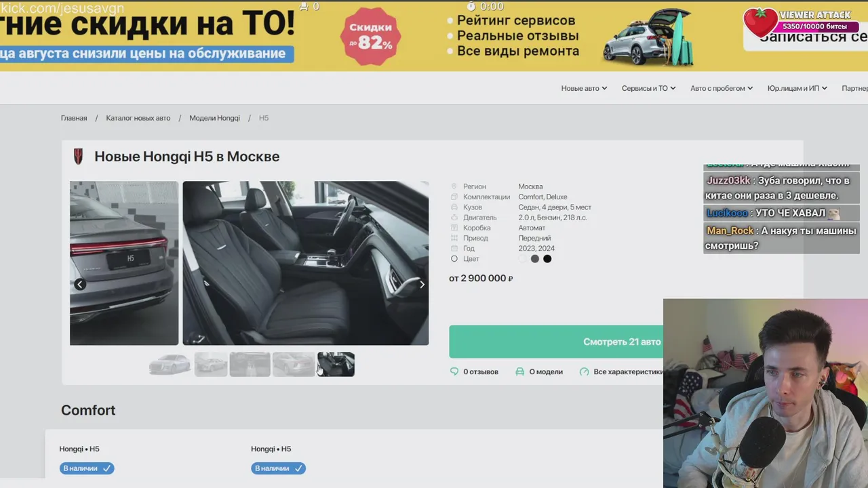Click the first Hongqi • H5 card title

(x=79, y=449)
